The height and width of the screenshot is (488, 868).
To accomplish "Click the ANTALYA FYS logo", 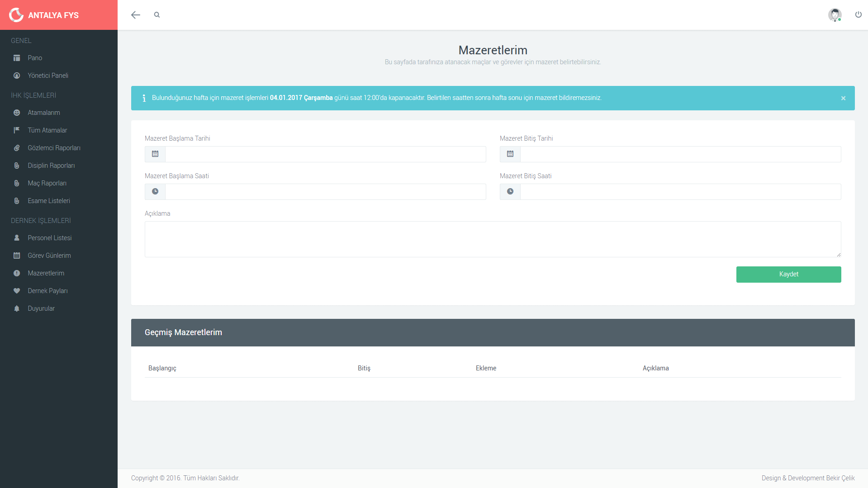I will point(44,15).
